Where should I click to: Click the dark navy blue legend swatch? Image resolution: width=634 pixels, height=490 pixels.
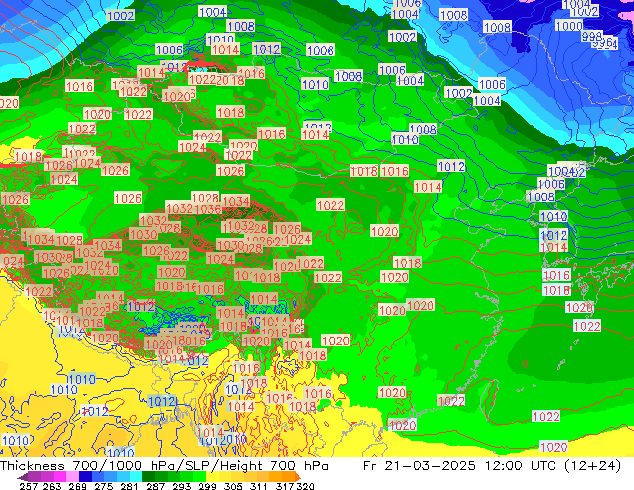[x=84, y=477]
